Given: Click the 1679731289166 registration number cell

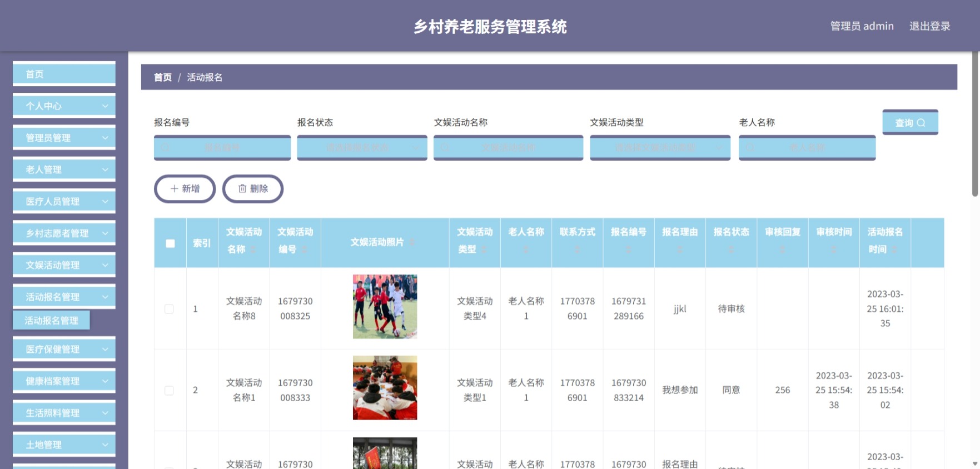Looking at the screenshot, I should tap(629, 308).
